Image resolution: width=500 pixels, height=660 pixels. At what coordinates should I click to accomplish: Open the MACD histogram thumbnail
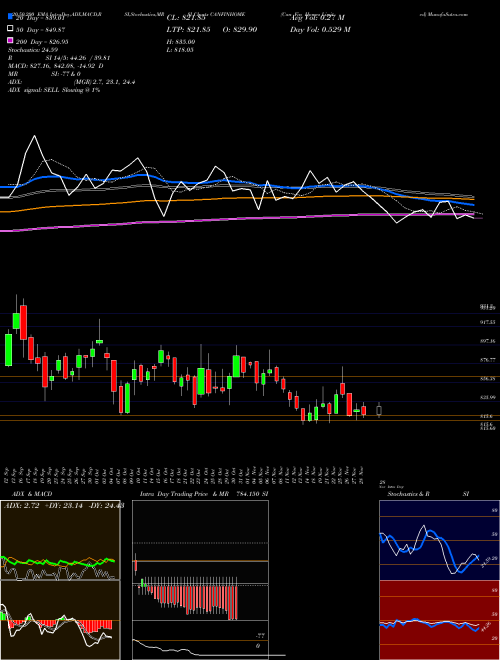(x=60, y=620)
